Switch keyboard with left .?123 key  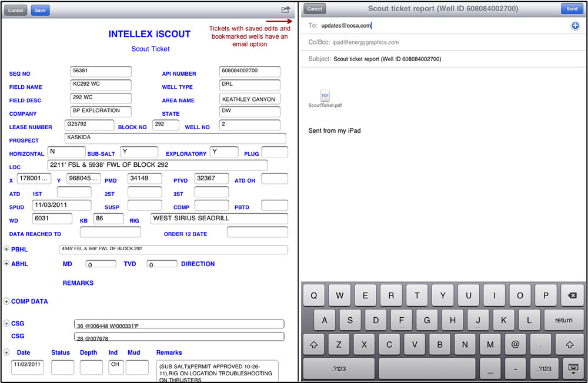(x=339, y=369)
